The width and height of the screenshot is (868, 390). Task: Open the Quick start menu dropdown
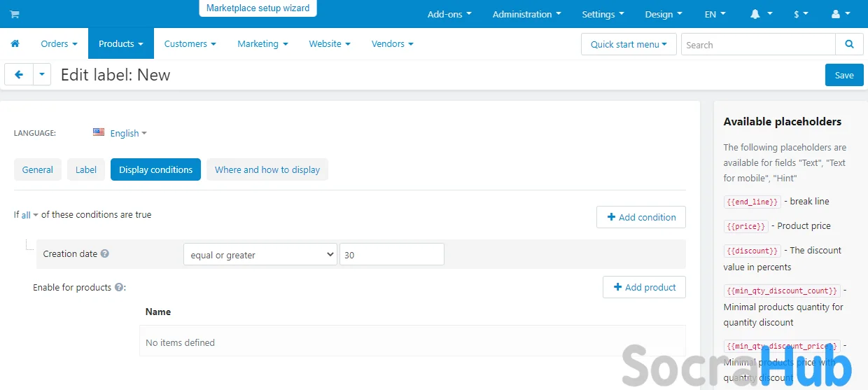point(628,44)
